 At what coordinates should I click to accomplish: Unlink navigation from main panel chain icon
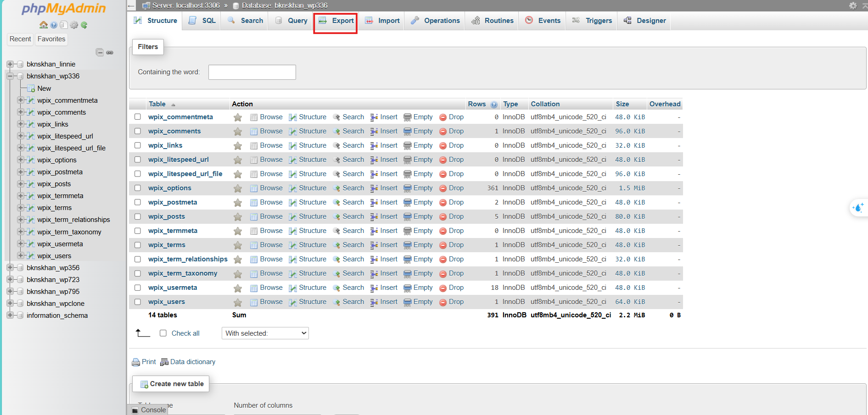coord(110,52)
